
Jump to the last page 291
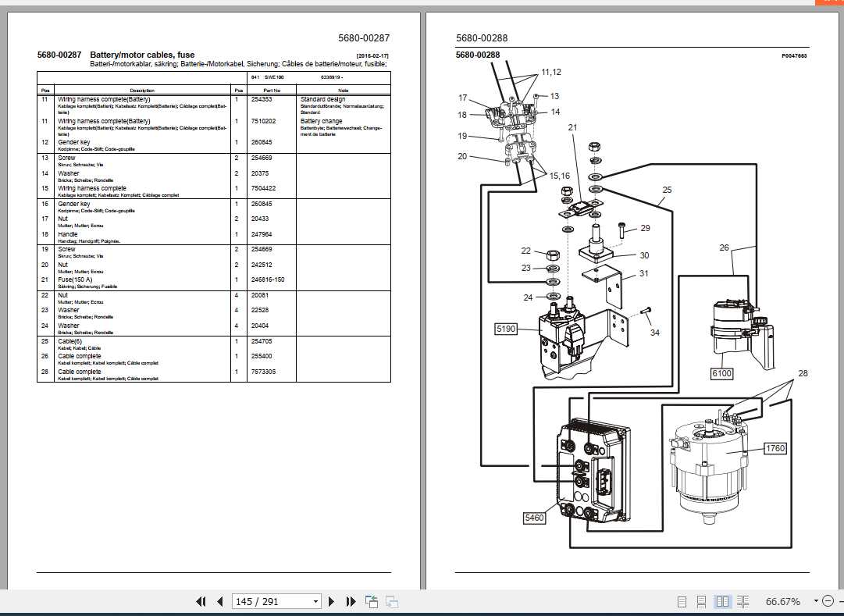[349, 602]
